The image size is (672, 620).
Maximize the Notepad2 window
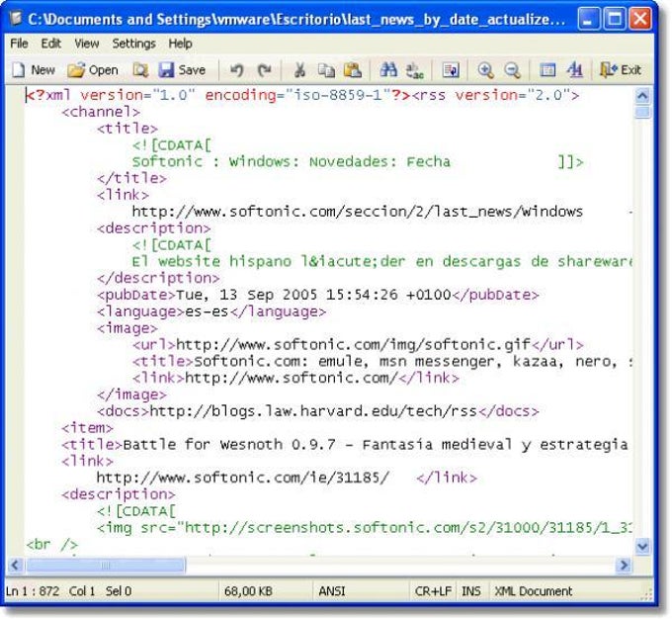(615, 19)
